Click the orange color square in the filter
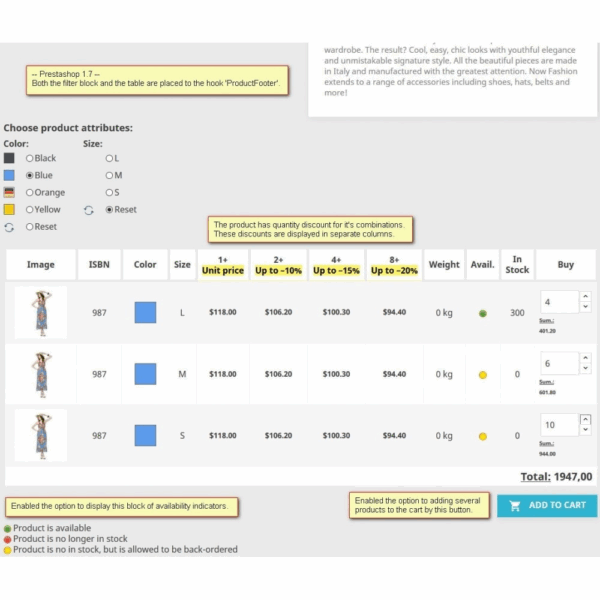The image size is (600, 600). tap(9, 192)
